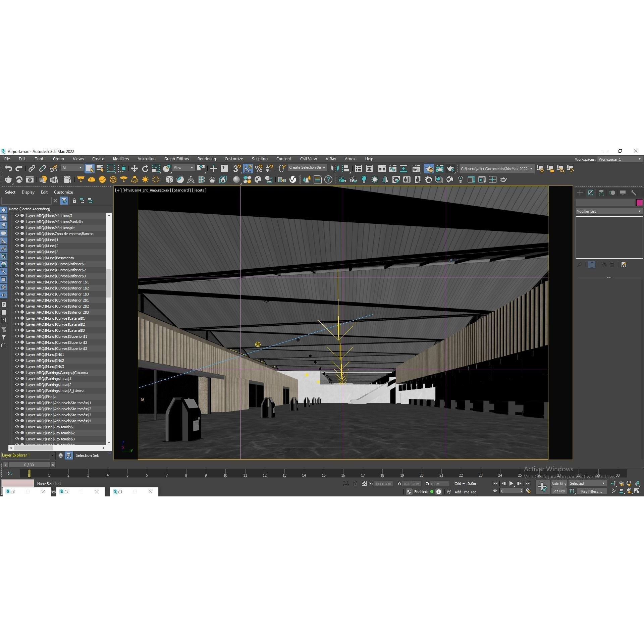This screenshot has width=644, height=644.
Task: Open the Create Selection Set dropdown
Action: 307,168
